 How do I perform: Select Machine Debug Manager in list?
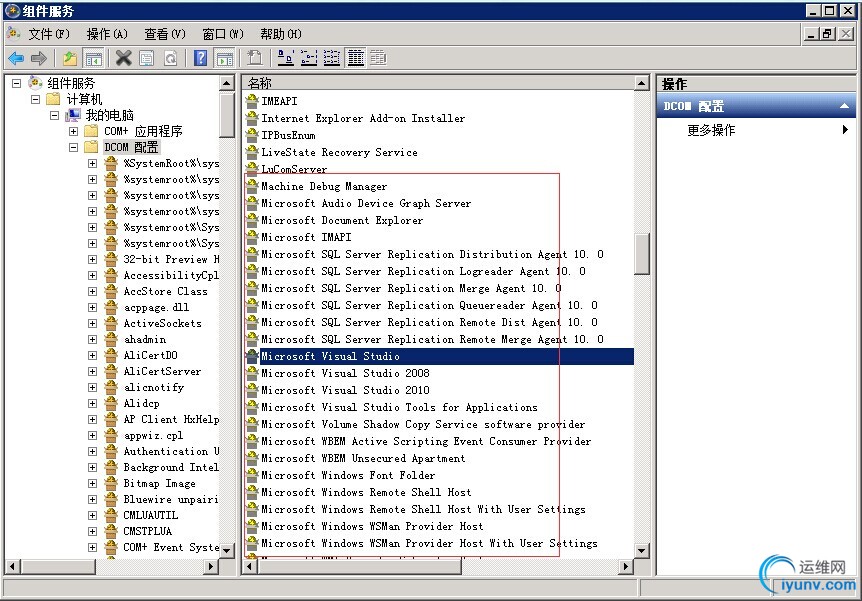pos(324,186)
